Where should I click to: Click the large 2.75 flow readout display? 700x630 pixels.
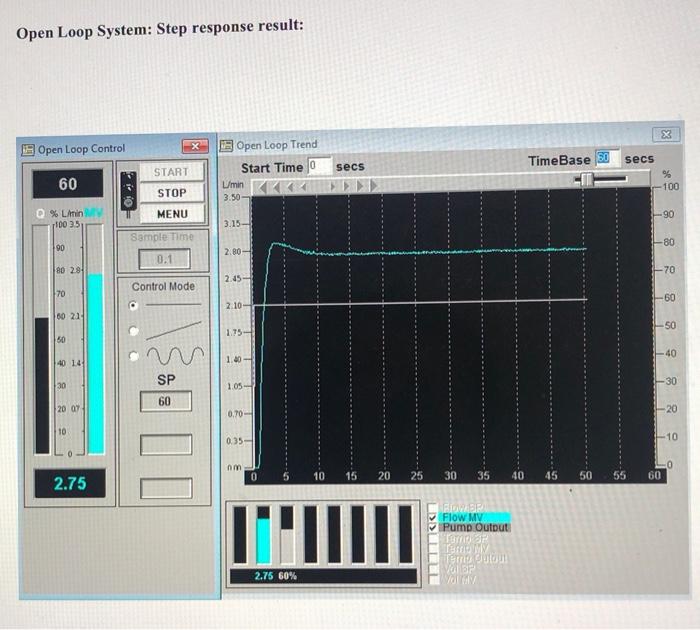[x=70, y=484]
